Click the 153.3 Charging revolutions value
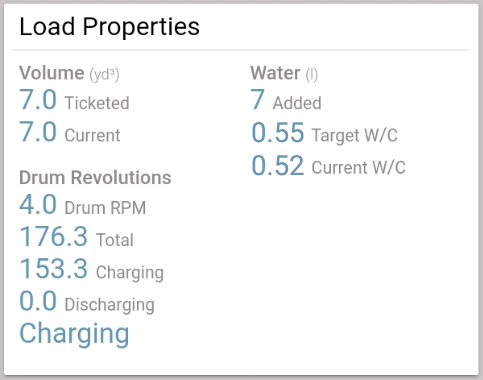The image size is (483, 380). coord(54,269)
